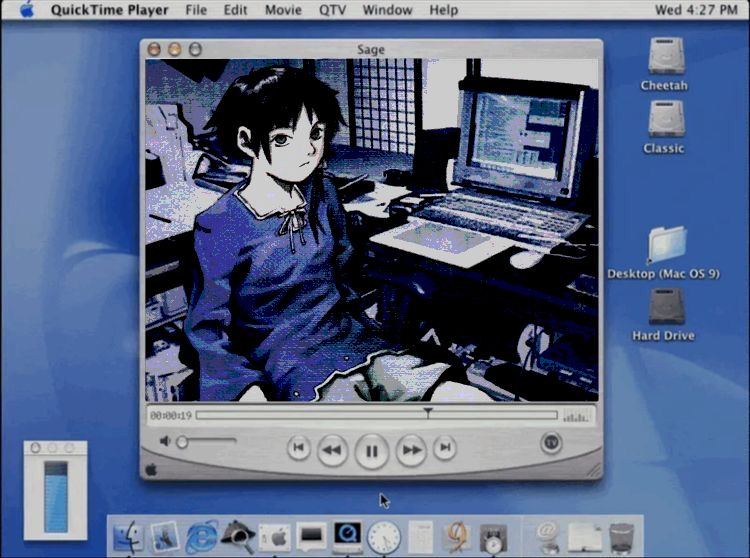Screen dimensions: 750x558
Task: Click the playhead marker on the timeline
Action: [428, 412]
